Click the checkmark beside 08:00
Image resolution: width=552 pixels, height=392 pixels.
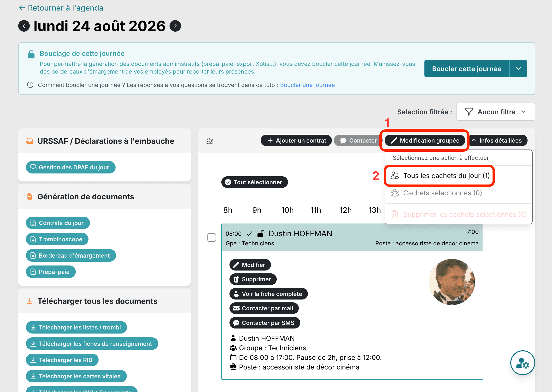pyautogui.click(x=249, y=234)
